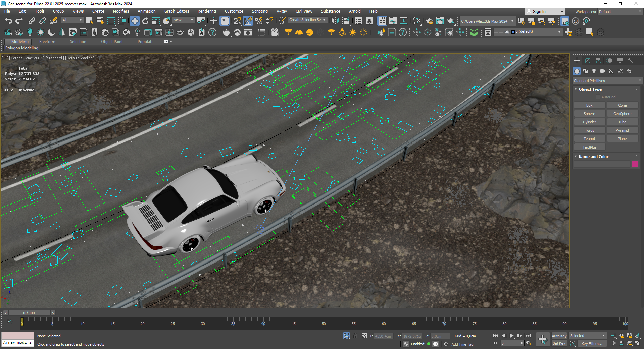Select the Move tool in toolbar
This screenshot has width=644, height=349.
(x=134, y=21)
